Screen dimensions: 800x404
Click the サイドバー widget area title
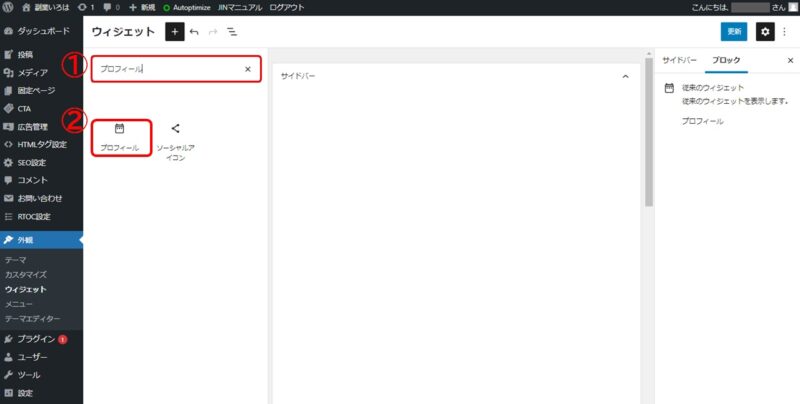coord(298,76)
